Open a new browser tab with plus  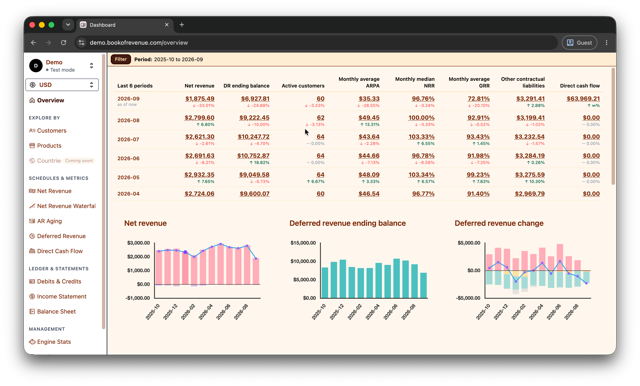click(x=182, y=25)
